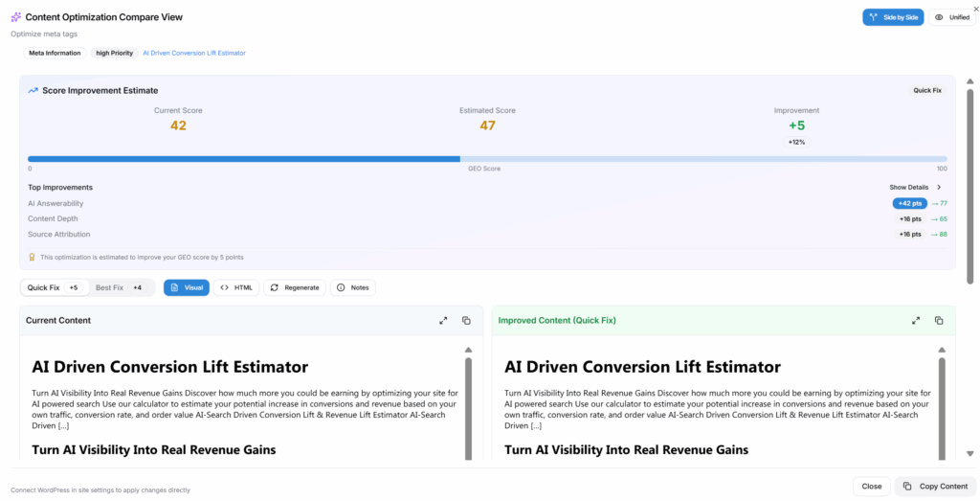Click the sparkle icon beside the title
The height and width of the screenshot is (501, 980).
coord(15,17)
